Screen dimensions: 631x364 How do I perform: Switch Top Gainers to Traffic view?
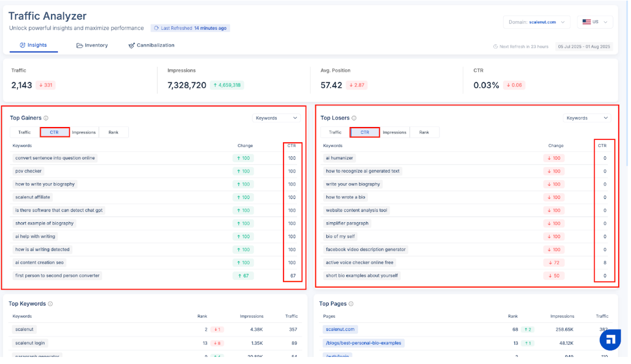[25, 132]
